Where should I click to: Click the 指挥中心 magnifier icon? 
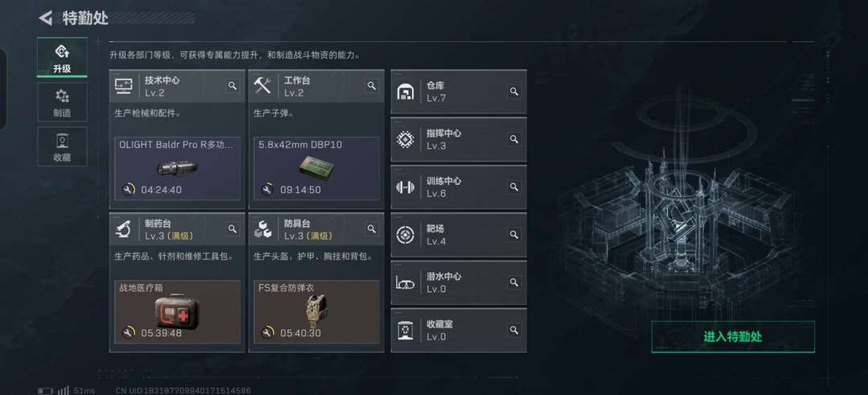[x=514, y=139]
